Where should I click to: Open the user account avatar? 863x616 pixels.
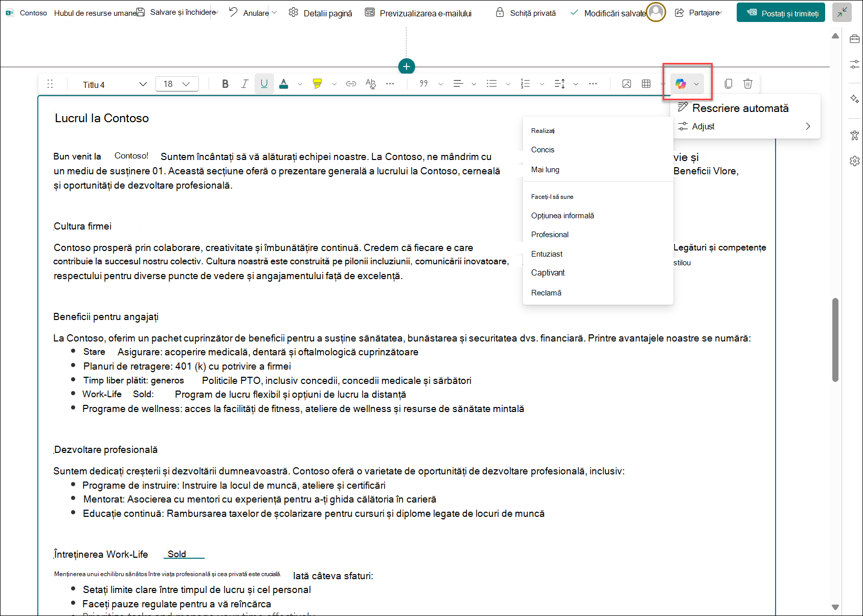(x=656, y=12)
